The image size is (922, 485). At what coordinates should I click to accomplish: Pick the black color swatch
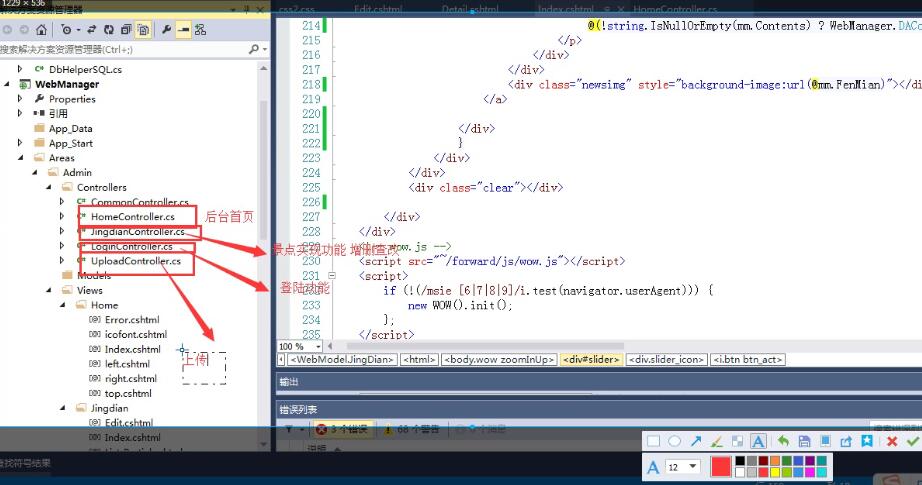click(740, 461)
